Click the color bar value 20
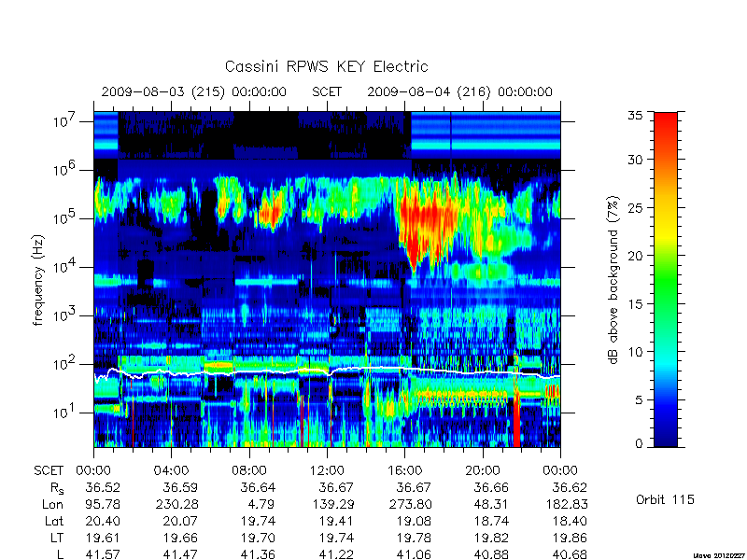Screen dimensions: 747x560 [635, 255]
